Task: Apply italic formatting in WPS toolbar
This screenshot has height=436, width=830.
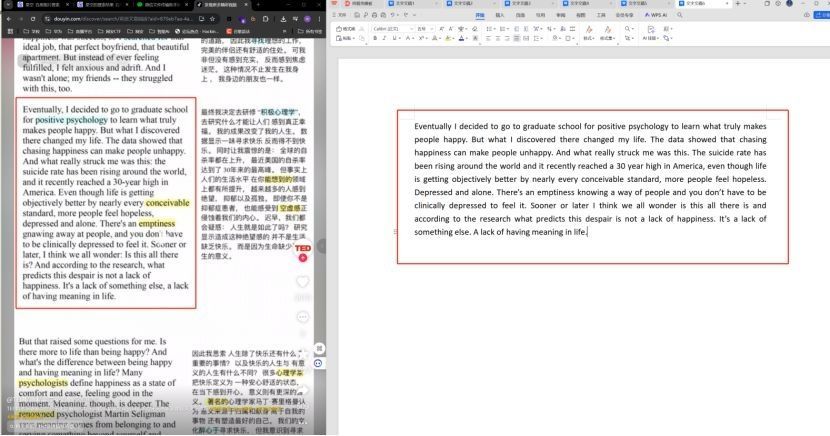Action: 386,39
